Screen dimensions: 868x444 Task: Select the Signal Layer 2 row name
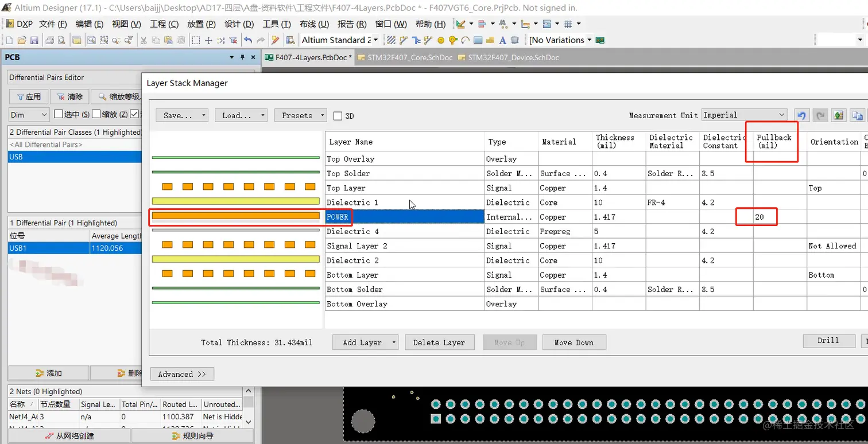coord(405,246)
